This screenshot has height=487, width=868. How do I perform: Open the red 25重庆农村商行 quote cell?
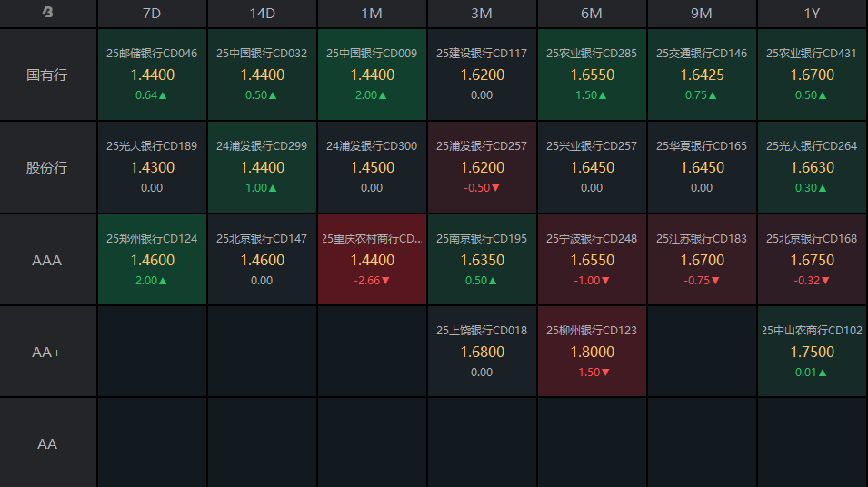click(372, 260)
